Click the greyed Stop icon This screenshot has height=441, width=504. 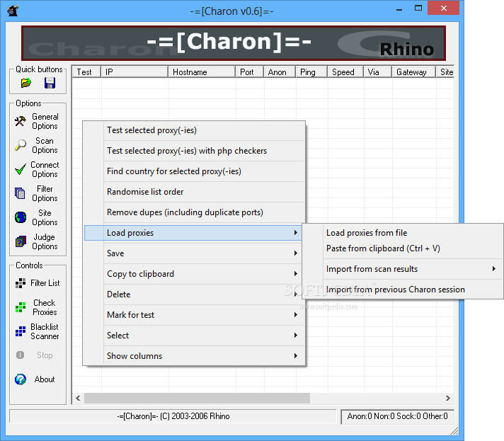point(21,355)
